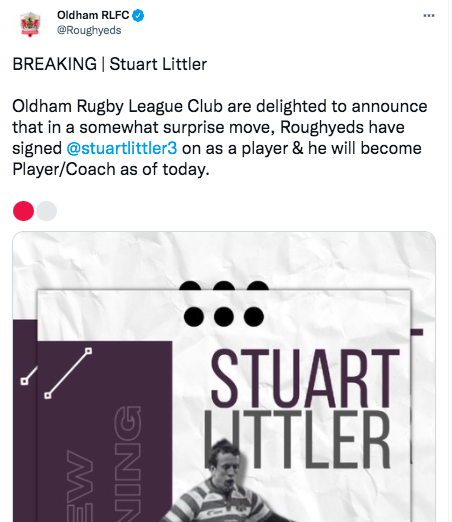Click the BREAKING | Stuart Littler headline
This screenshot has width=452, height=522.
point(110,64)
